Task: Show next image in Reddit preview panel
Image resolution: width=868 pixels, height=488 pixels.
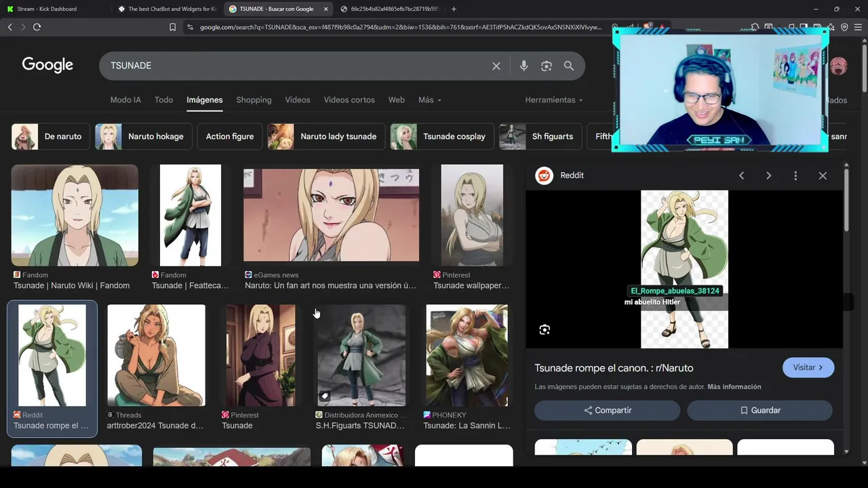Action: (768, 176)
